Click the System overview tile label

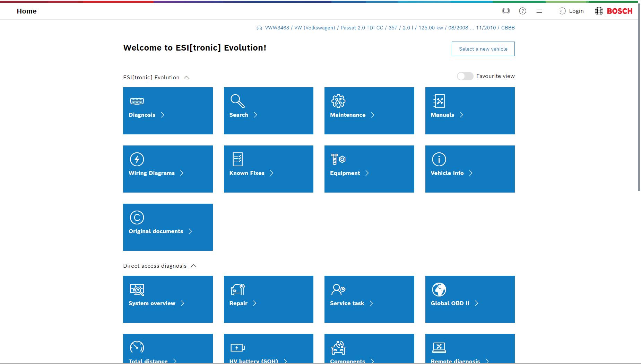coord(152,303)
